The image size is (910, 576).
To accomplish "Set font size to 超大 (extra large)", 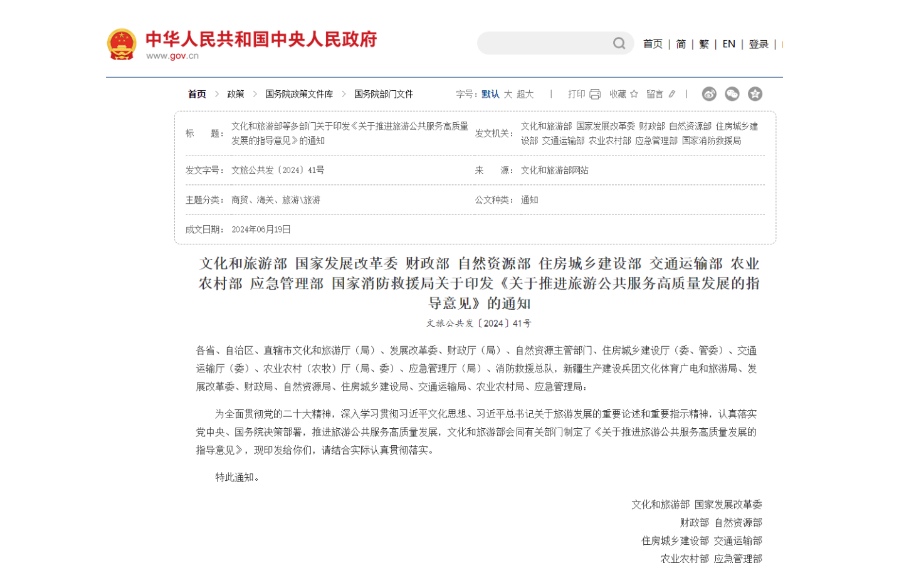I will click(x=526, y=94).
